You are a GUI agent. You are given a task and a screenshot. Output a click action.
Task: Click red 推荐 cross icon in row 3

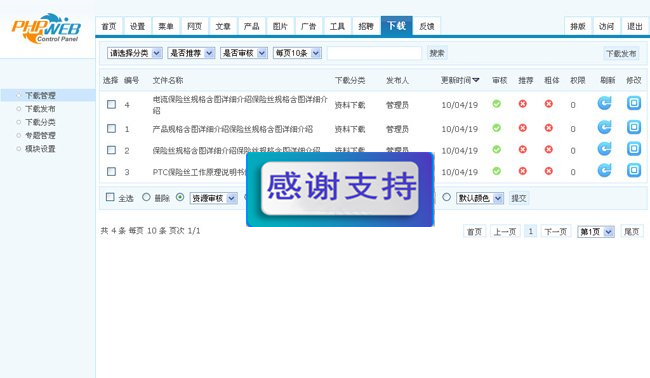523,171
